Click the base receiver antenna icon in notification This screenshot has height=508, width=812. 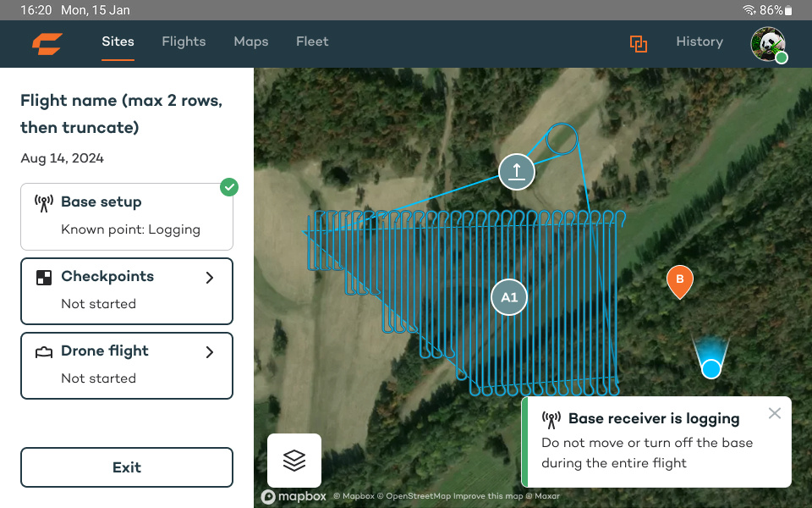point(550,419)
